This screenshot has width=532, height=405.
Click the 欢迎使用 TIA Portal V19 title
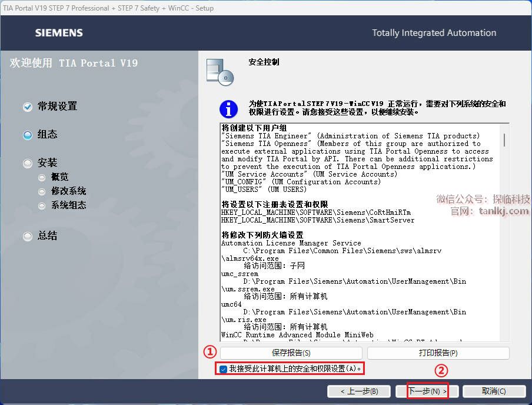pos(74,63)
